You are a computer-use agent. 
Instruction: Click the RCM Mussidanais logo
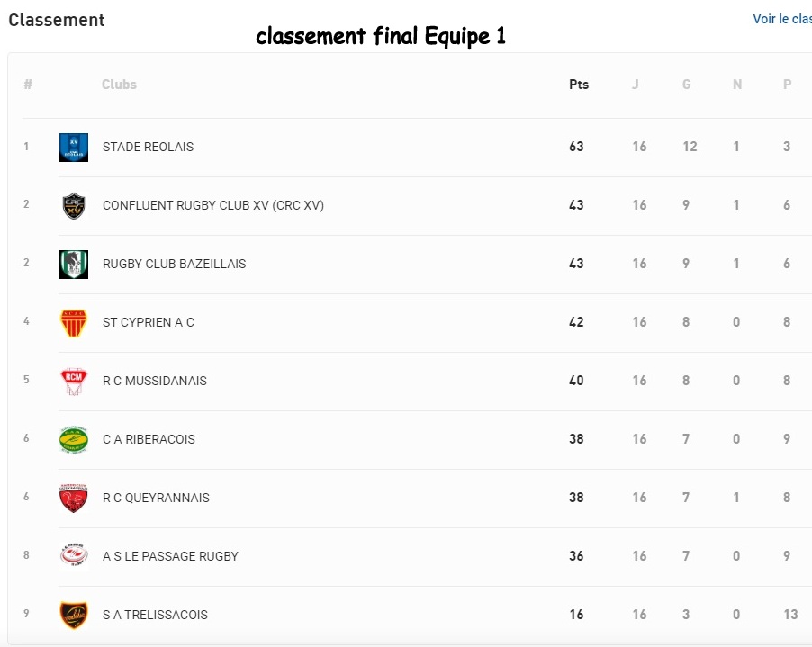74,382
